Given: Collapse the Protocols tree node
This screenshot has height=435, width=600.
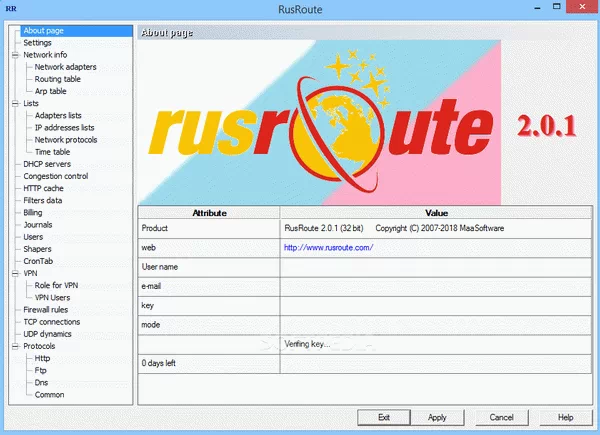Looking at the screenshot, I should point(15,347).
